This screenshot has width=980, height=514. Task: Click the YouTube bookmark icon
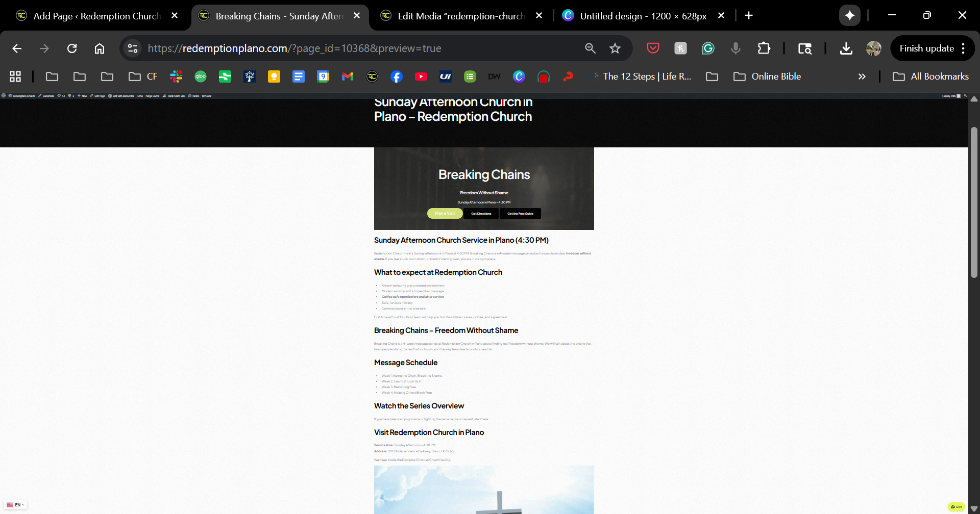tap(421, 76)
